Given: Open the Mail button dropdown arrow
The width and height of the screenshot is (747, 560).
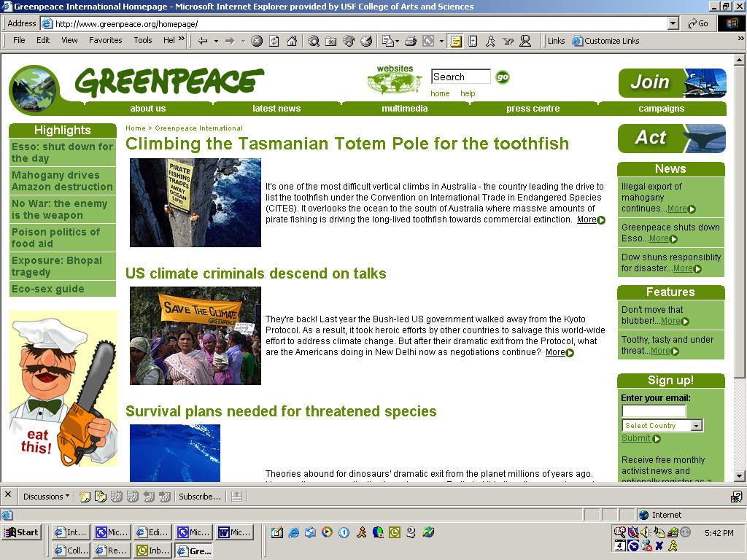Looking at the screenshot, I should pyautogui.click(x=397, y=41).
